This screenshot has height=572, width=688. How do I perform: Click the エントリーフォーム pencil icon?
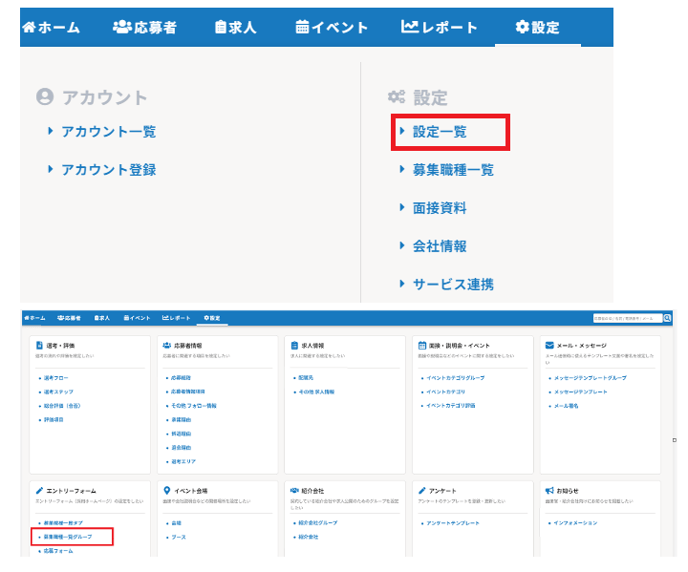[39, 490]
